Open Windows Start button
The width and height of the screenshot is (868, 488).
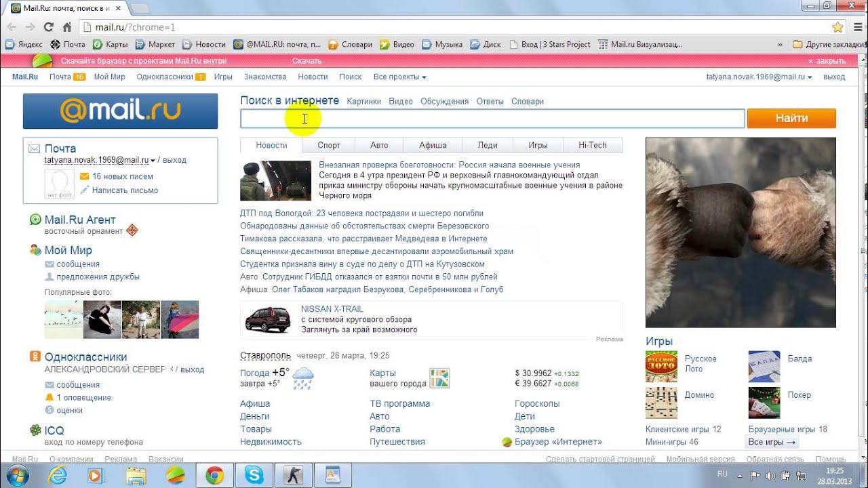(x=16, y=475)
